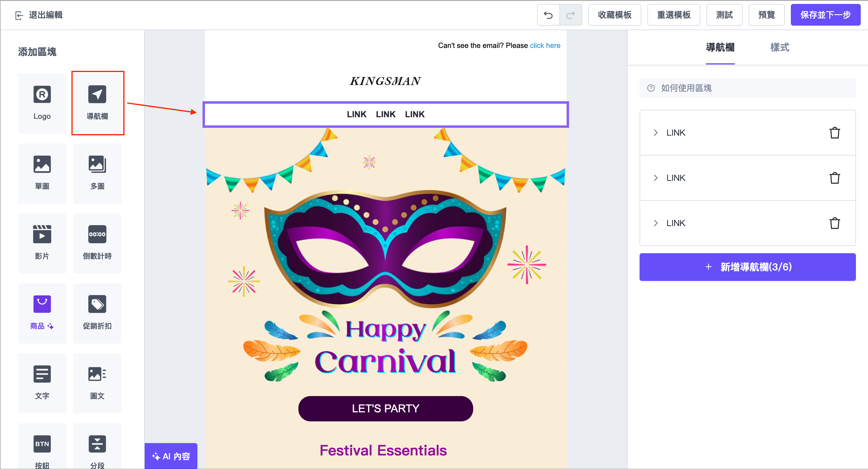Add a 促銷折扣 promo discount block
Screen dimensions: 868x469
(x=97, y=313)
